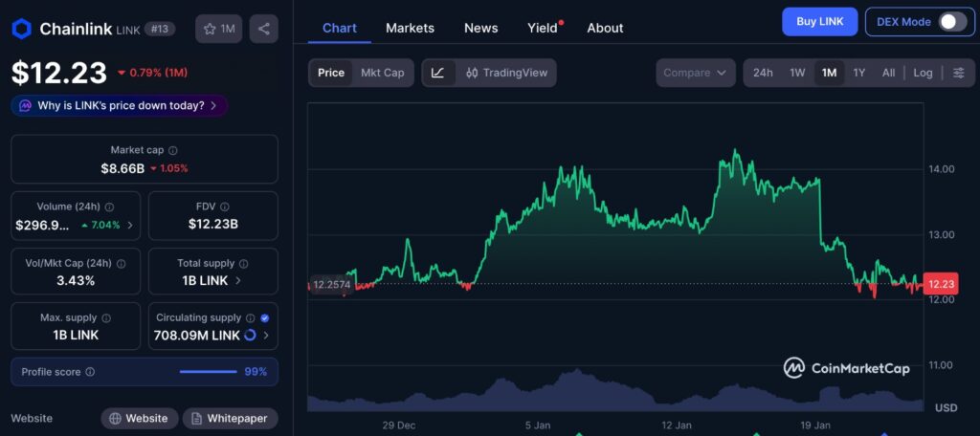Open Volume (24h) info icon
Viewport: 980px width, 436px height.
[x=109, y=207]
